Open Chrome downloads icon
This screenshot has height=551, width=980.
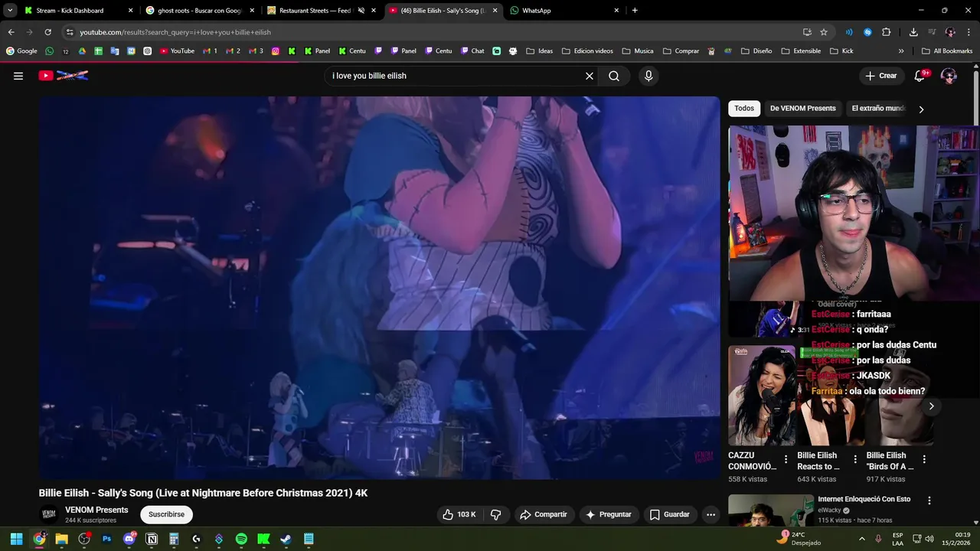913,32
